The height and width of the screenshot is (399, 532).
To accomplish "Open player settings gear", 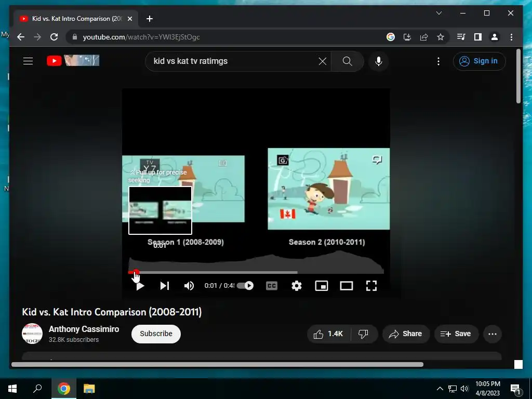I will [297, 286].
